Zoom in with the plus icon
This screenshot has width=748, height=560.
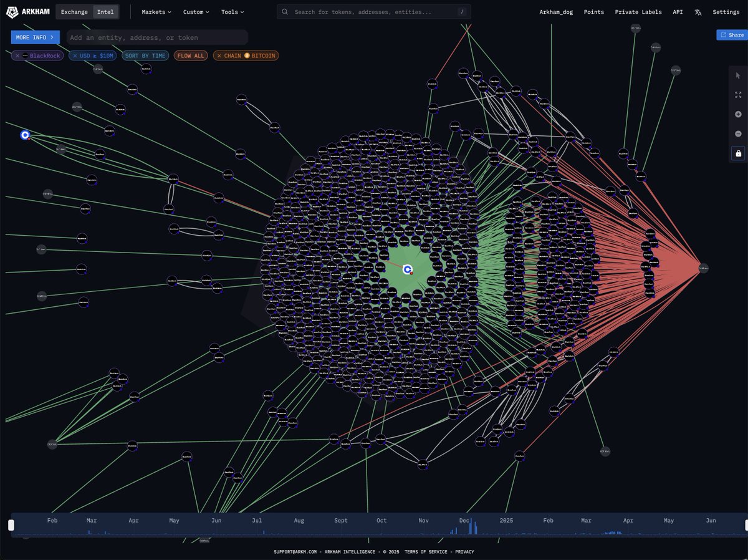point(738,114)
